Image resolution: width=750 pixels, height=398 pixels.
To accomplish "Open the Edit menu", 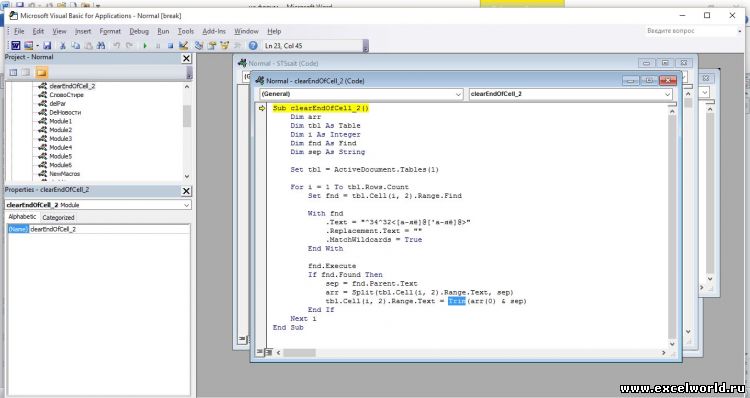I will pos(38,31).
